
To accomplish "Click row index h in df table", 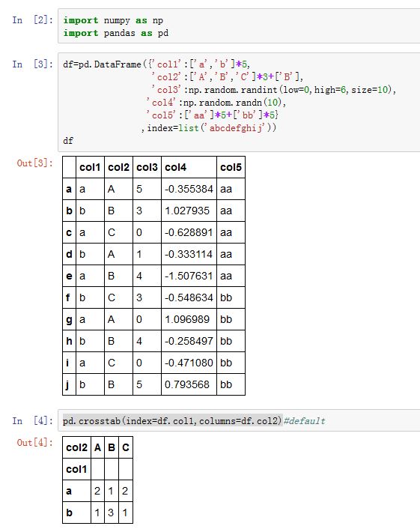I will (x=69, y=341).
